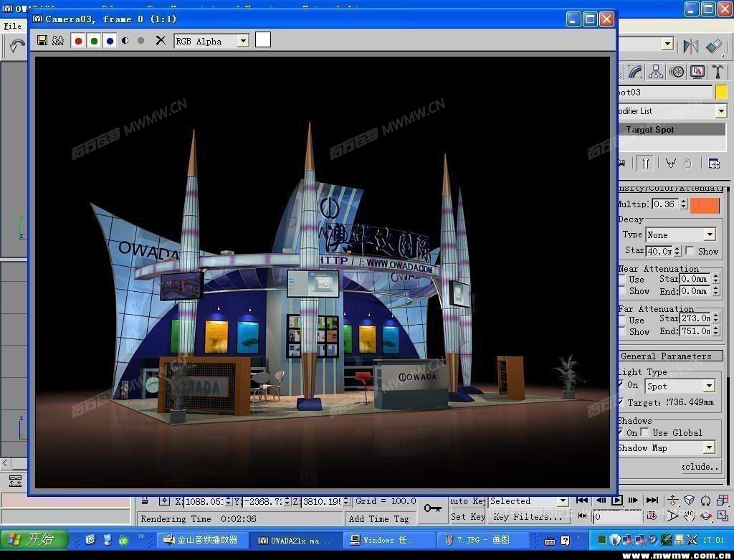This screenshot has width=734, height=560.
Task: Toggle the alpha channel display
Action: pyautogui.click(x=125, y=41)
